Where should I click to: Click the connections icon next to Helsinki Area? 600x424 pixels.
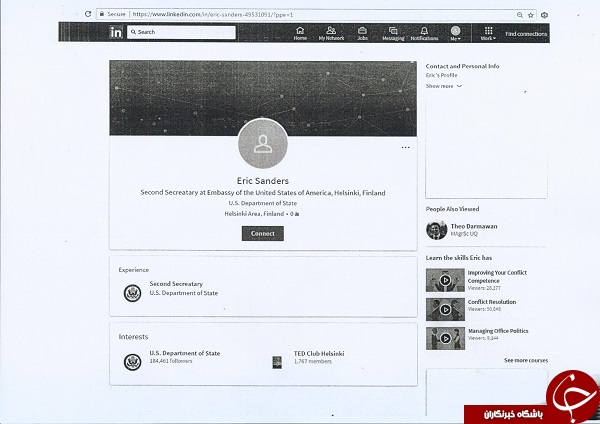(297, 214)
